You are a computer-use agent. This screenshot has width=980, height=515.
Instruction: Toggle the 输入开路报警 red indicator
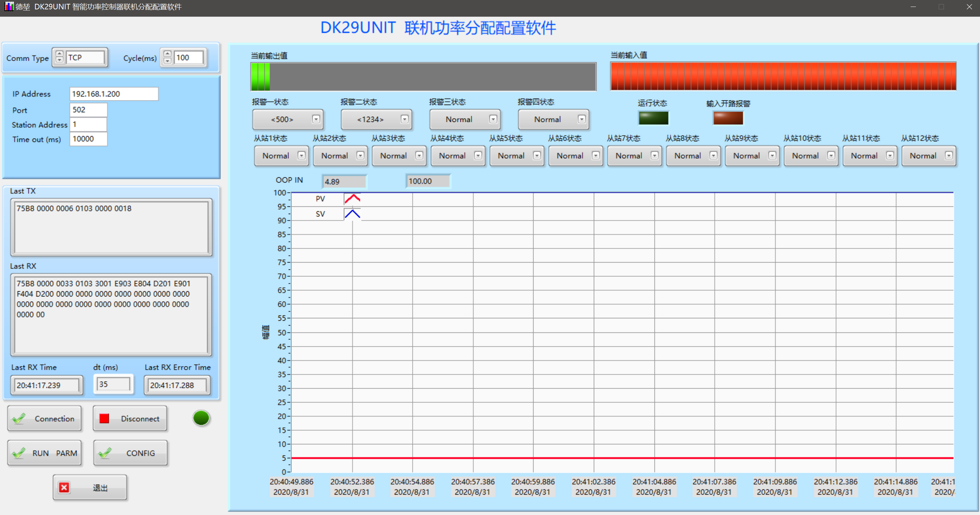pyautogui.click(x=728, y=118)
